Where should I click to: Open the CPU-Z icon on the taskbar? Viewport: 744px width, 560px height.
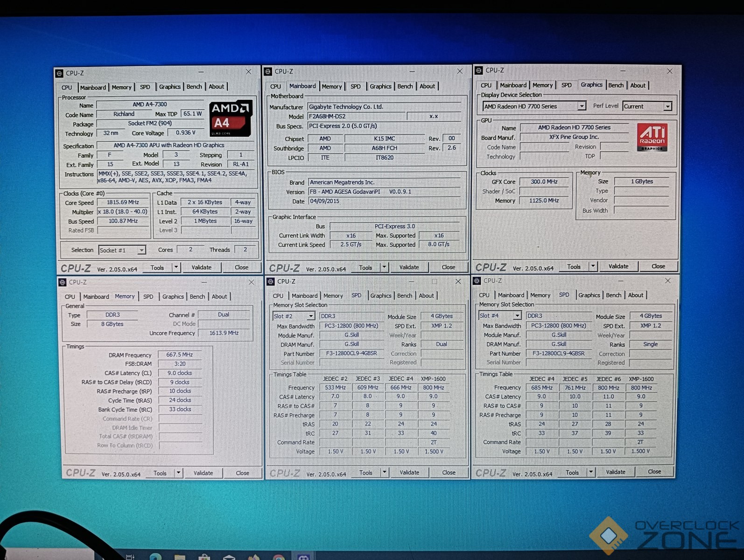point(303,556)
